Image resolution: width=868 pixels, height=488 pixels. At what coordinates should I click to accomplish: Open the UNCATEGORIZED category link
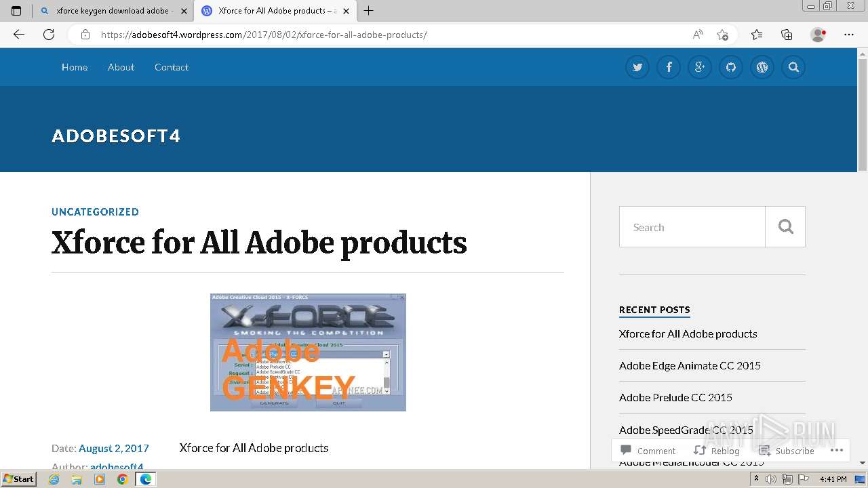point(95,211)
